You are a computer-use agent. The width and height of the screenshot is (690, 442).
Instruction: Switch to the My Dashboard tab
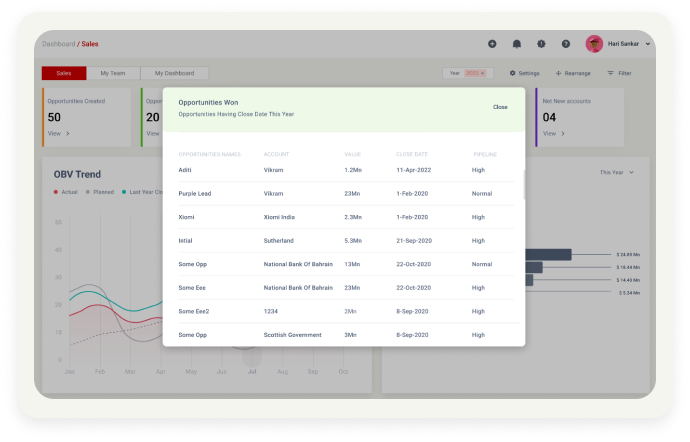coord(174,73)
